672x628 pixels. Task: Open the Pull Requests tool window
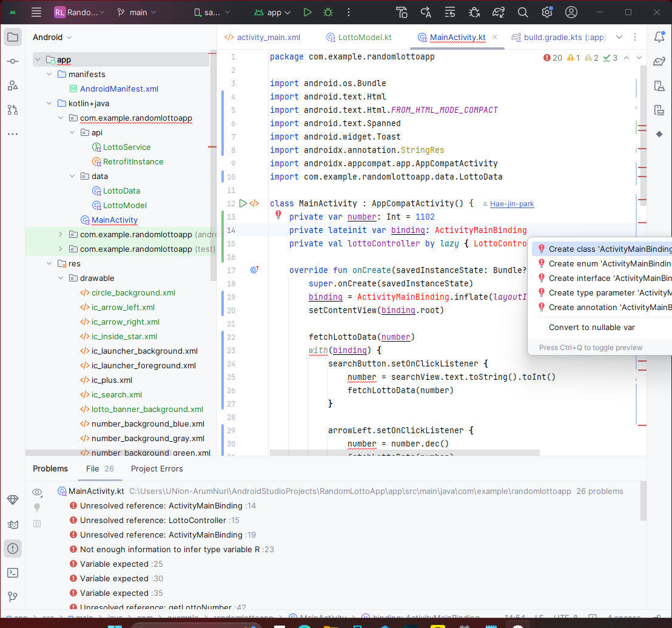[13, 110]
